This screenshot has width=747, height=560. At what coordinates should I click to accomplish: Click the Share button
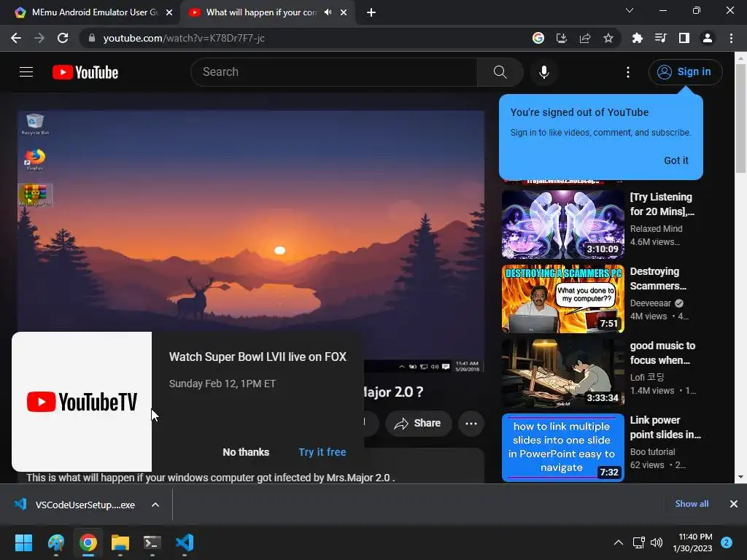pyautogui.click(x=418, y=424)
